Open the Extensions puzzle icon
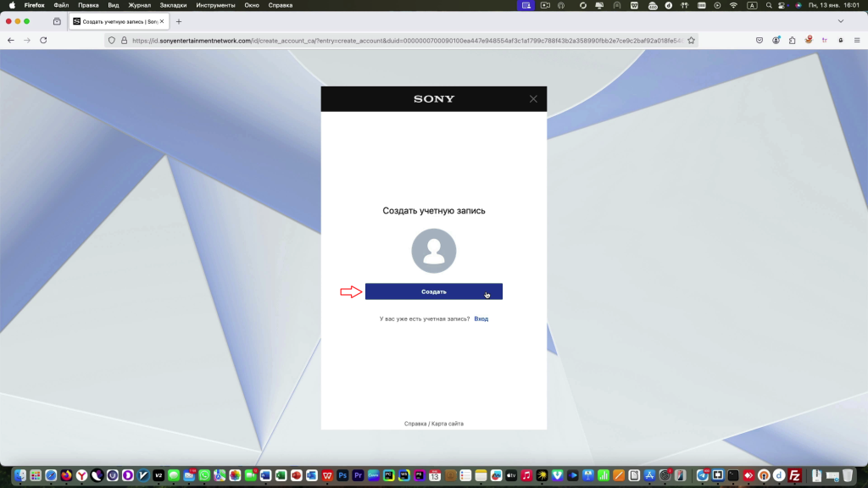This screenshot has height=488, width=868. coord(792,40)
